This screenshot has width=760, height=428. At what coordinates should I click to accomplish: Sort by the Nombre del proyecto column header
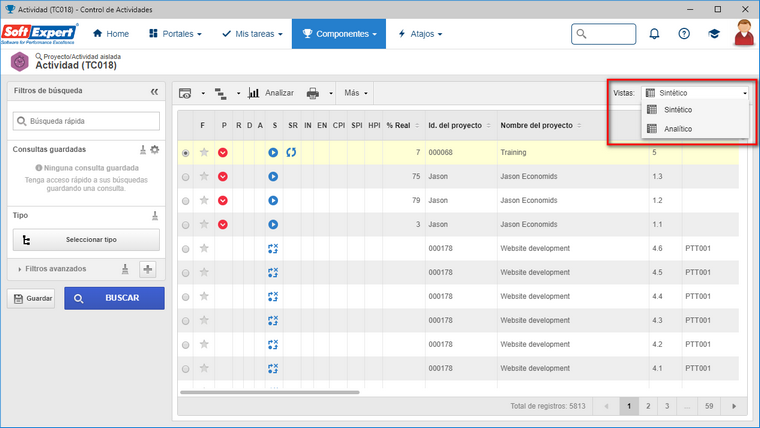[573, 126]
